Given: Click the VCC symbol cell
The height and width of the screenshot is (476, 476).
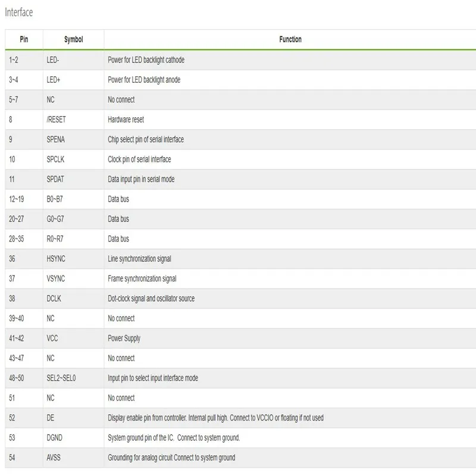Looking at the screenshot, I should pyautogui.click(x=52, y=339).
